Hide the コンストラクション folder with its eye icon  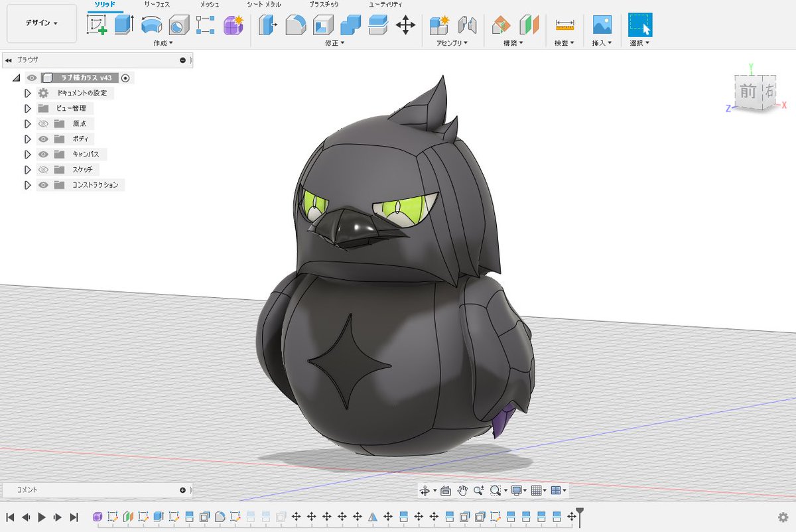(44, 185)
